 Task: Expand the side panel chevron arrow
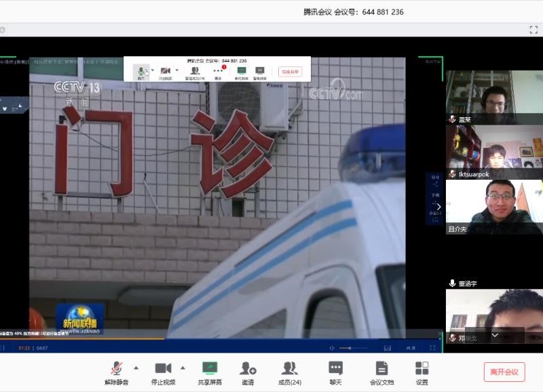[x=438, y=207]
